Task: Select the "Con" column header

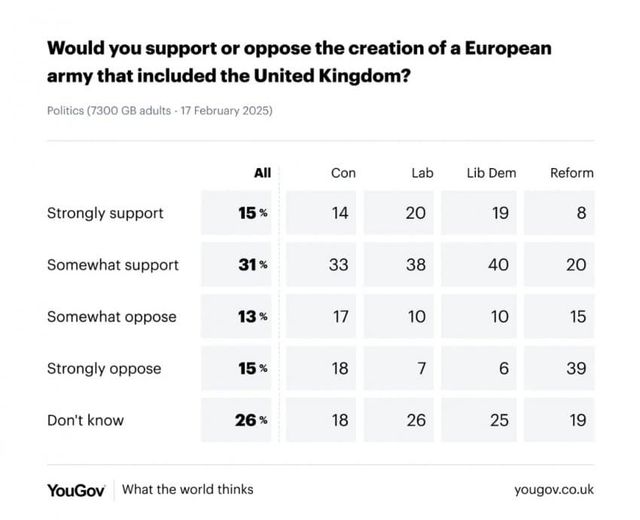Action: click(x=343, y=173)
